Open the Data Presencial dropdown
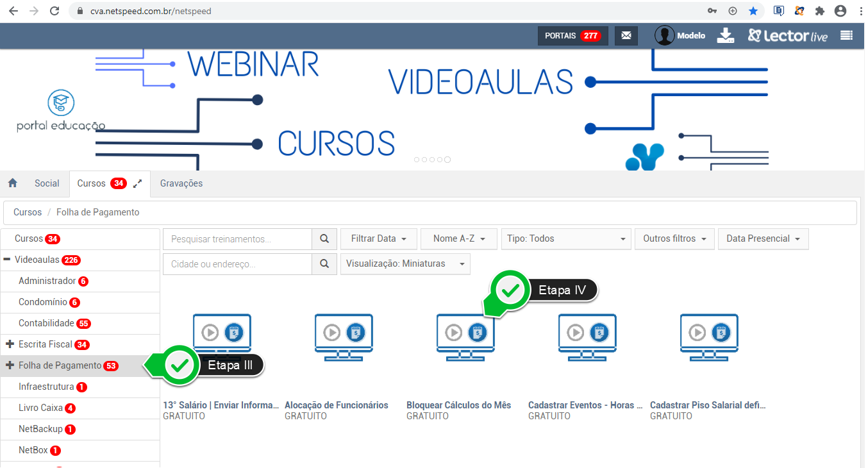 (764, 239)
